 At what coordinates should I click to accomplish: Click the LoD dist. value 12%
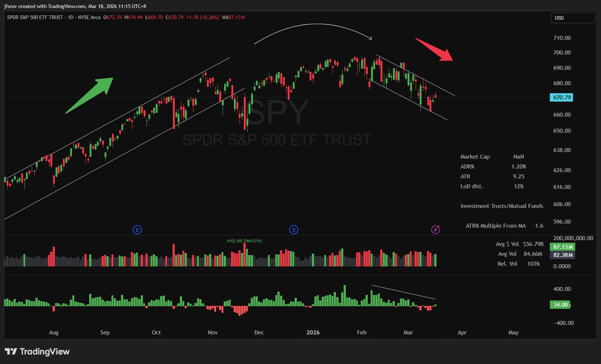[x=519, y=186]
